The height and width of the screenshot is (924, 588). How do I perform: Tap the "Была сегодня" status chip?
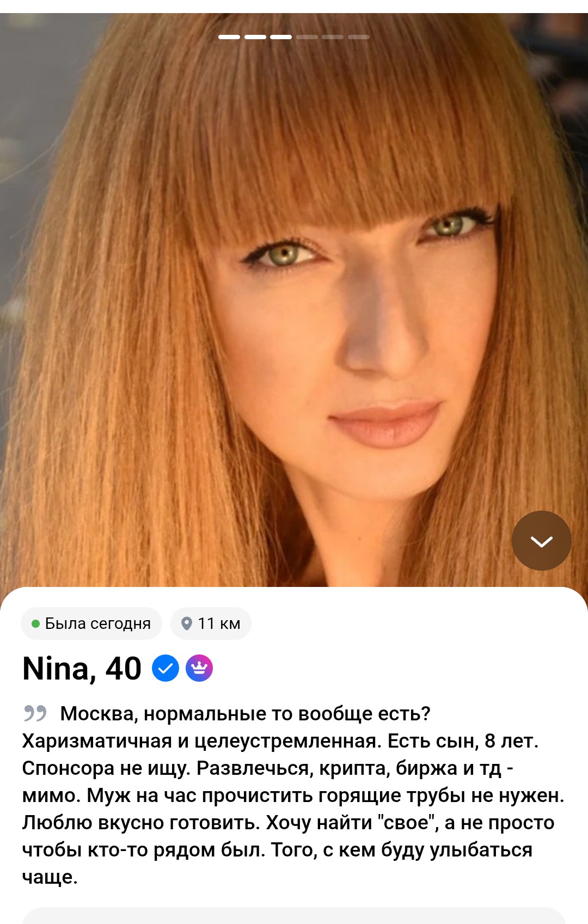coord(91,623)
